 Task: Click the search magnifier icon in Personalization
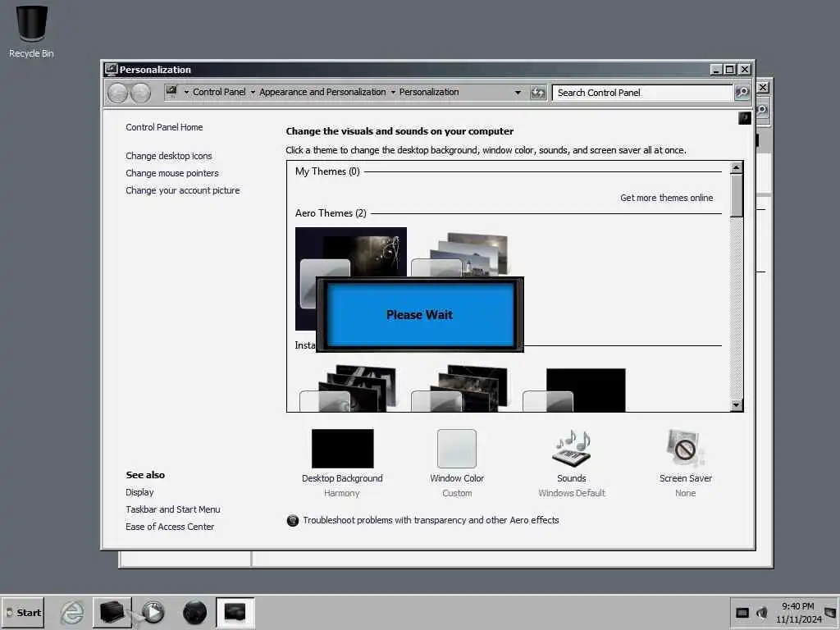coord(742,92)
